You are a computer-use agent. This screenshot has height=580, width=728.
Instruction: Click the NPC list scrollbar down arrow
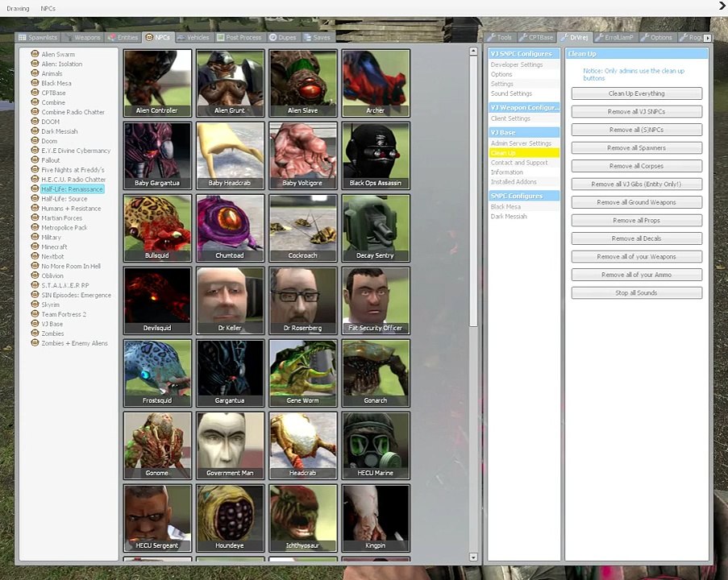473,557
